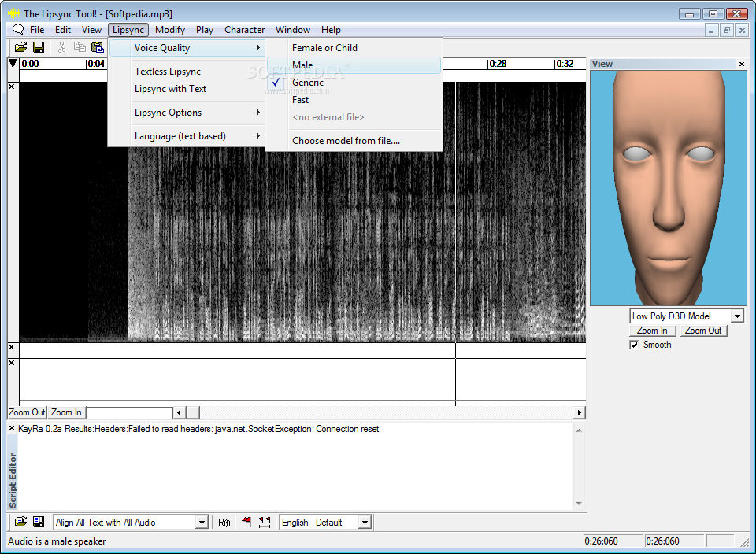Close the View panel
Viewport: 756px width, 554px height.
tap(742, 64)
